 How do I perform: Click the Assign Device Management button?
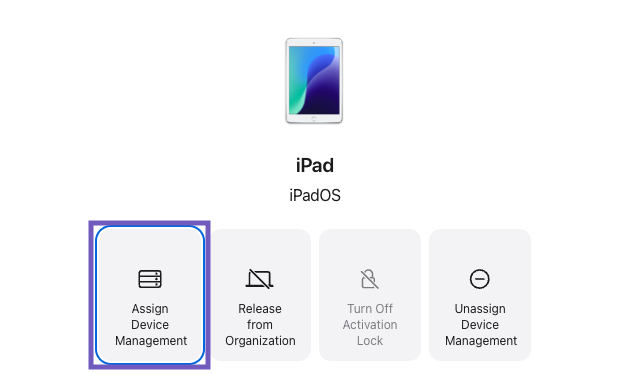(150, 295)
